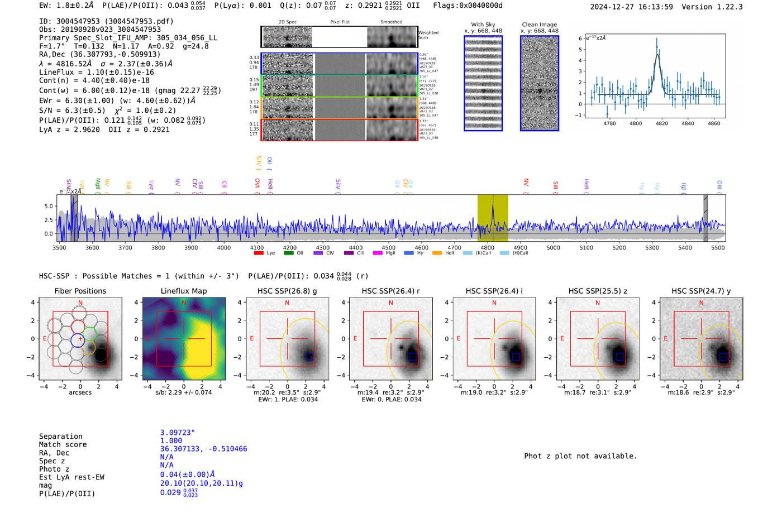
Task: Click the blue source square in the g-band image
Action: [x=309, y=357]
